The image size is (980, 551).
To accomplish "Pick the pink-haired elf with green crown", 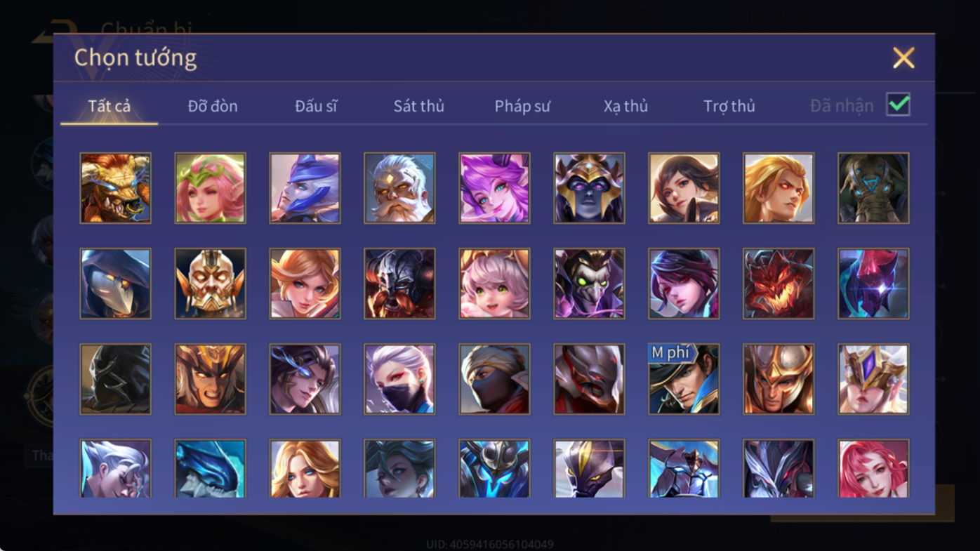I will coord(210,188).
